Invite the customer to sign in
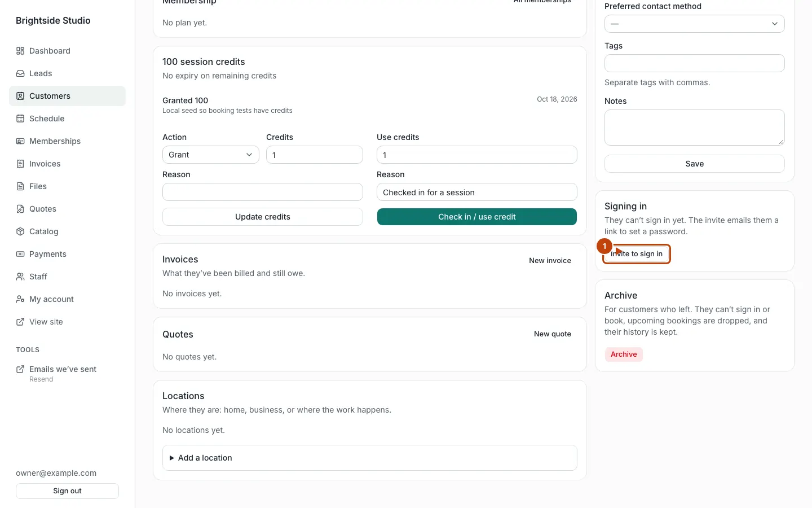This screenshot has width=812, height=508. (637, 254)
